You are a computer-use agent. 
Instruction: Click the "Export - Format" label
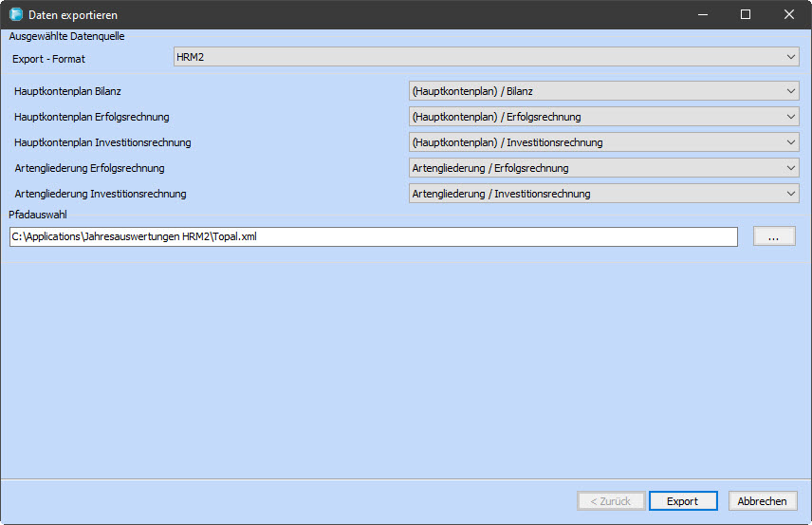click(48, 59)
